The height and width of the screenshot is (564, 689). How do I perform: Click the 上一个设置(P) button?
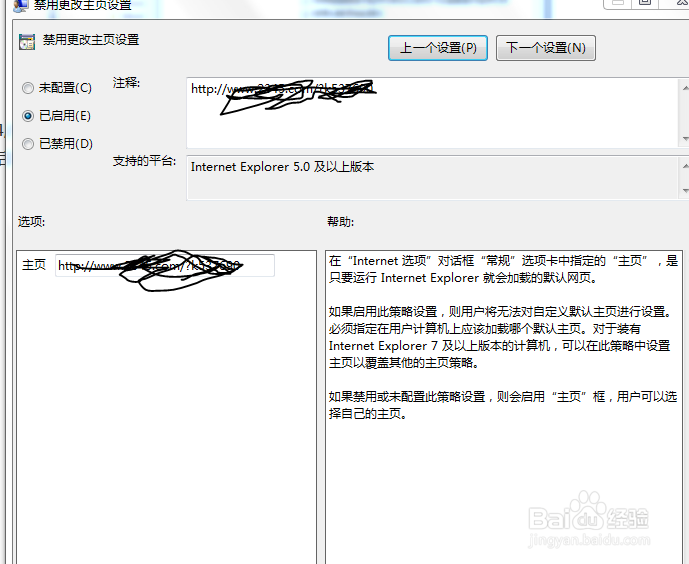tap(438, 48)
